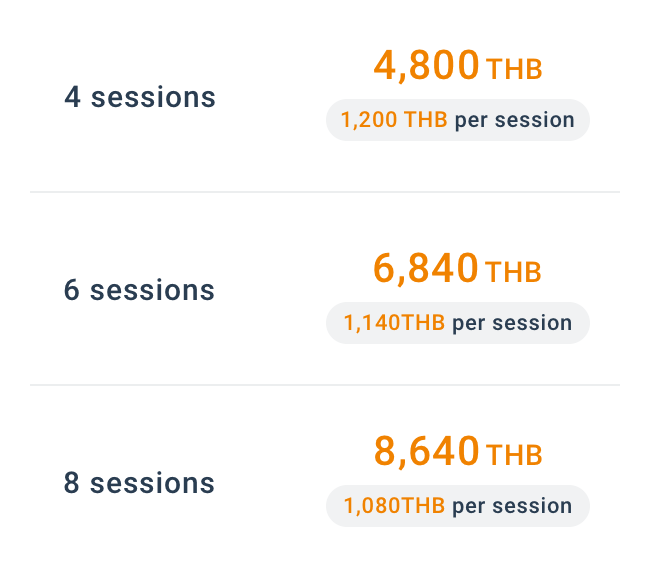The width and height of the screenshot is (650, 577).
Task: Click 'per session' text in 4 sessions row
Action: coord(515,121)
